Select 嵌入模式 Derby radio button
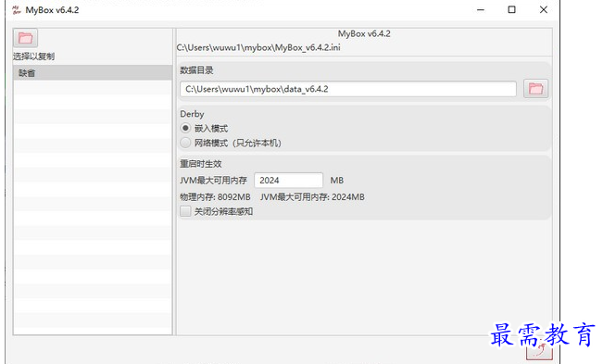Screen dimensions: 603x364 pyautogui.click(x=185, y=128)
